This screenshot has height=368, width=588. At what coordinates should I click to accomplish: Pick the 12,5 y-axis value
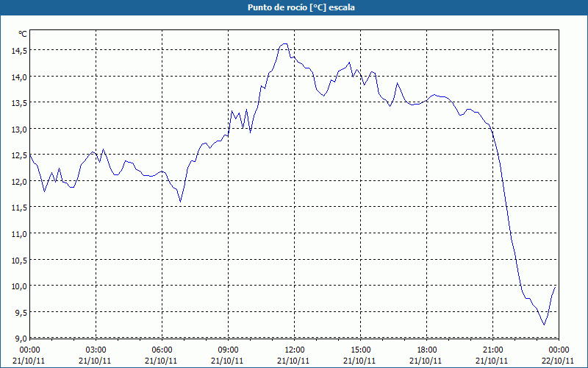coord(19,155)
